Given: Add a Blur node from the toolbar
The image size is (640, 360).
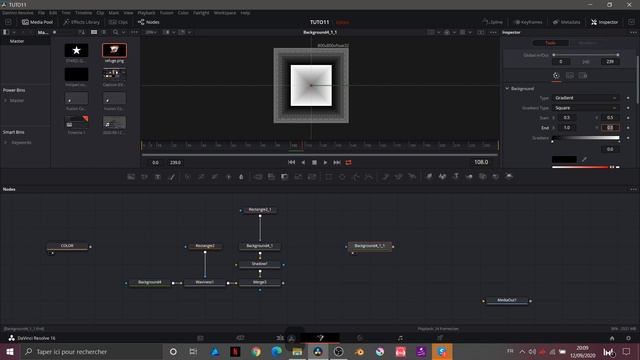Looking at the screenshot, I should (241, 177).
